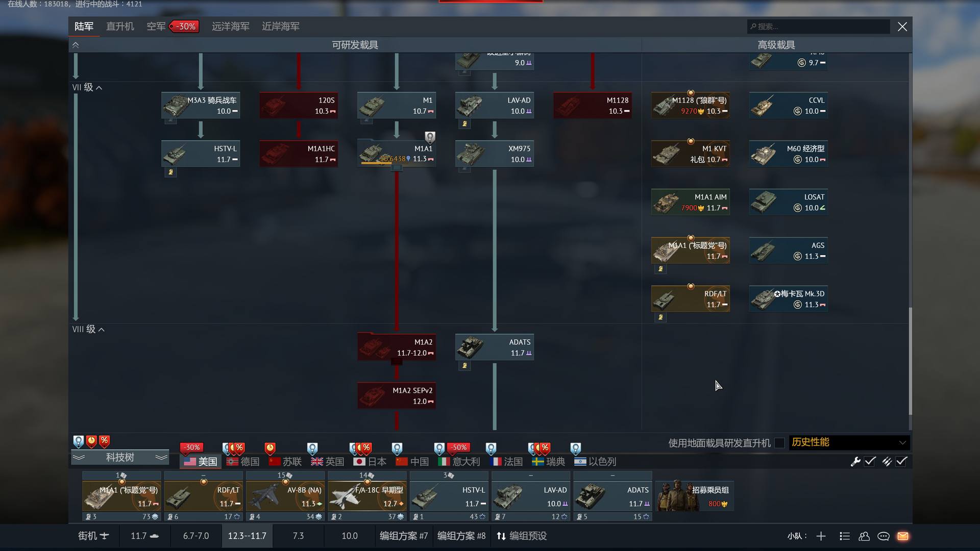Image resolution: width=980 pixels, height=551 pixels.
Task: Select the M1A1 tank being researched
Action: coord(397,153)
